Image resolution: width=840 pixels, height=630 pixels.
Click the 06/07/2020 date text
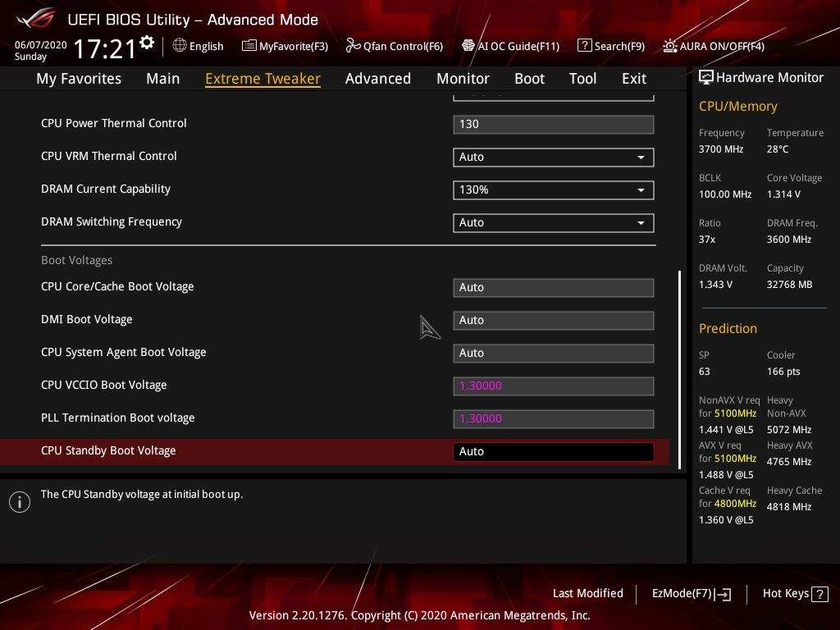point(41,45)
